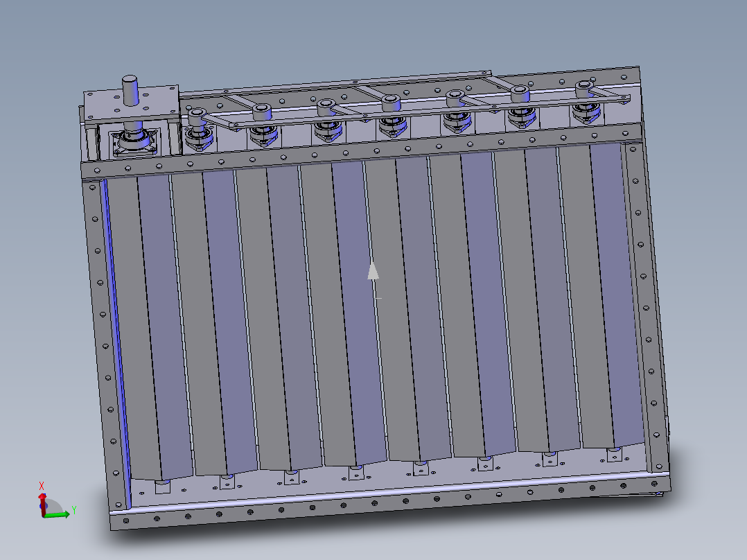The height and width of the screenshot is (560, 747).
Task: Select the bright blue vertical strip inside the left frame
Action: click(116, 343)
